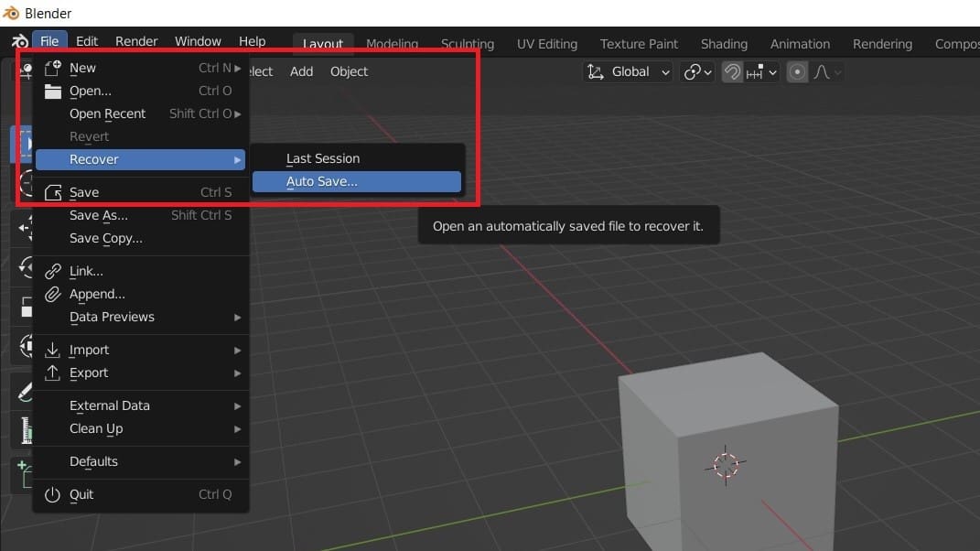
Task: Choose Open... from the File menu
Action: coord(141,91)
